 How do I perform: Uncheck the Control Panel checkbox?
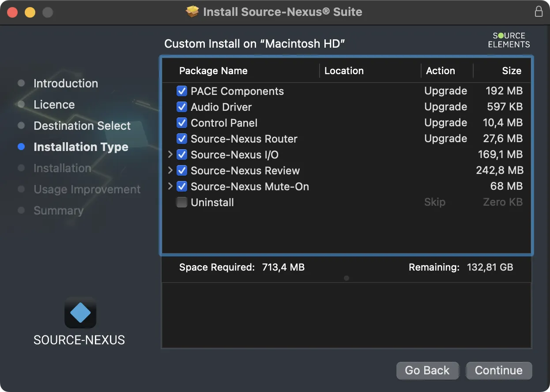[182, 123]
